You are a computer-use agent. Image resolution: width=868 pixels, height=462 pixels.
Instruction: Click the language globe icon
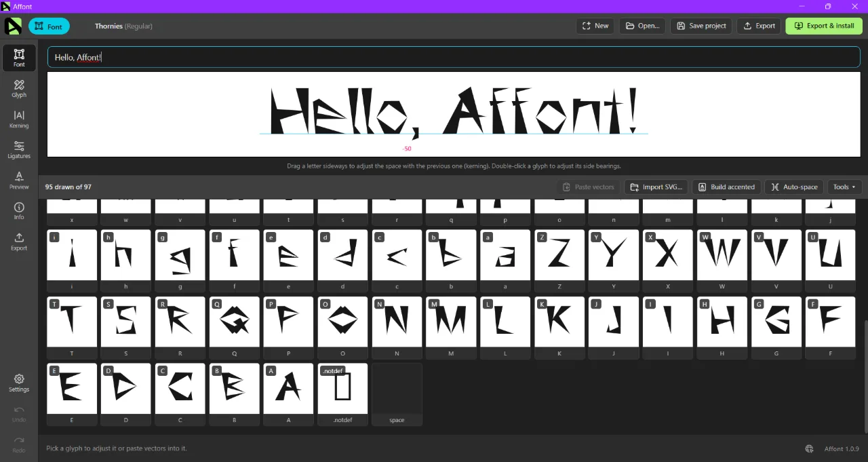pyautogui.click(x=809, y=448)
